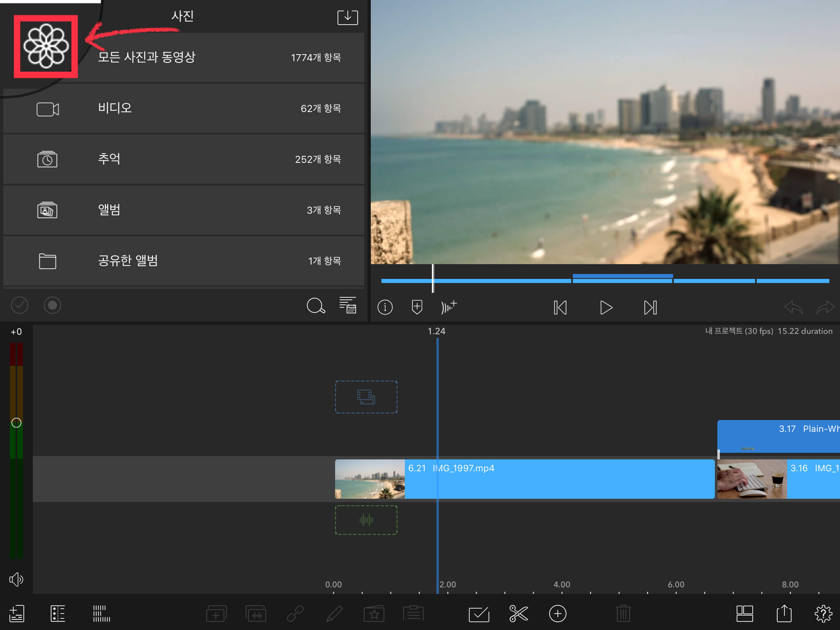Expand the plus circle add menu

tap(557, 614)
